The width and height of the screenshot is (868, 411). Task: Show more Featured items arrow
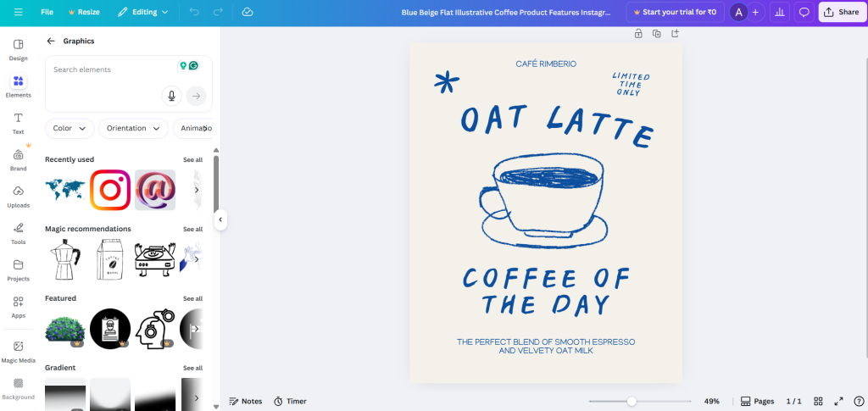tap(196, 329)
